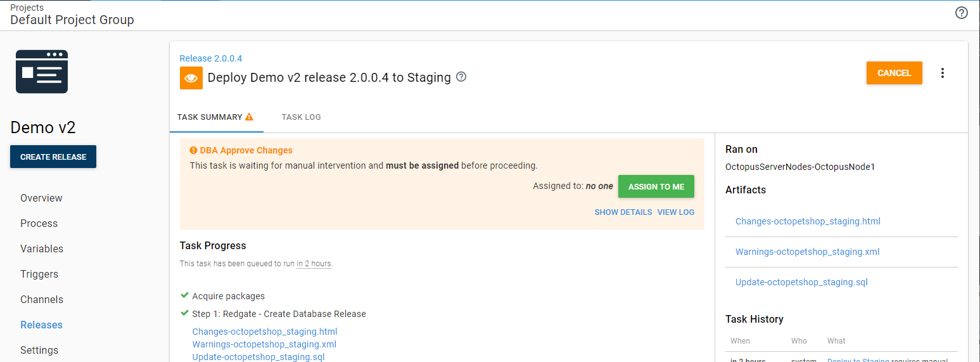
Task: Go to Process in the sidebar
Action: click(39, 223)
